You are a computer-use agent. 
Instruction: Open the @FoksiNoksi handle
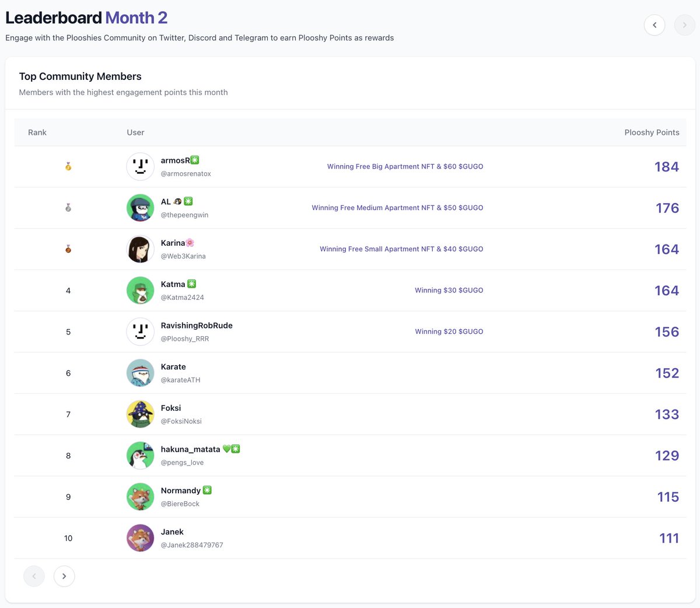(x=181, y=421)
